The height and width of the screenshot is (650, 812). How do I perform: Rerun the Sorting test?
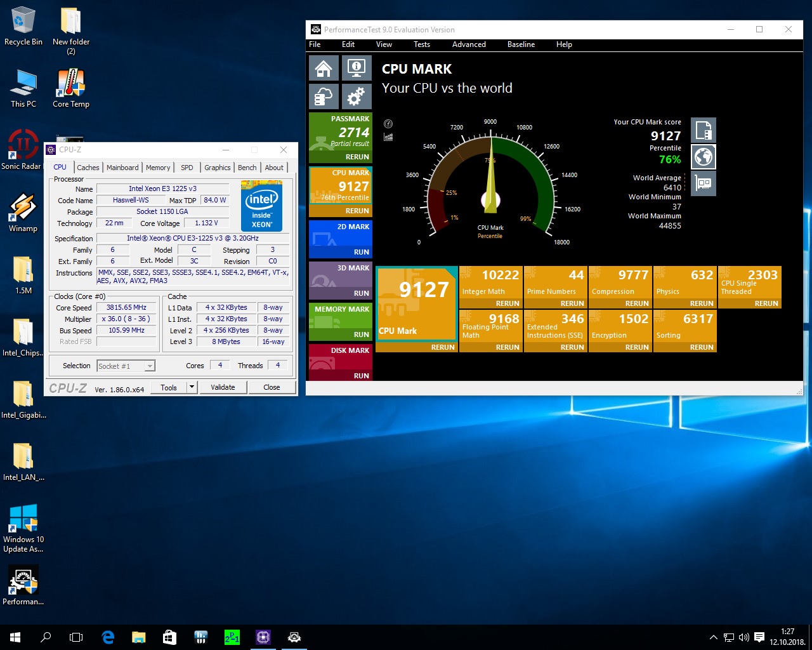point(702,347)
